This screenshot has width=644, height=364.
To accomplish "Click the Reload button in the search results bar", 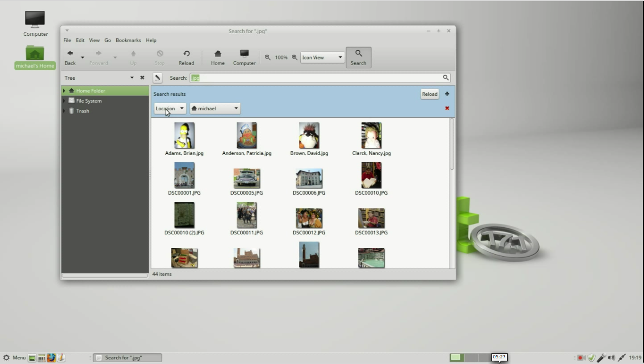I will click(430, 94).
